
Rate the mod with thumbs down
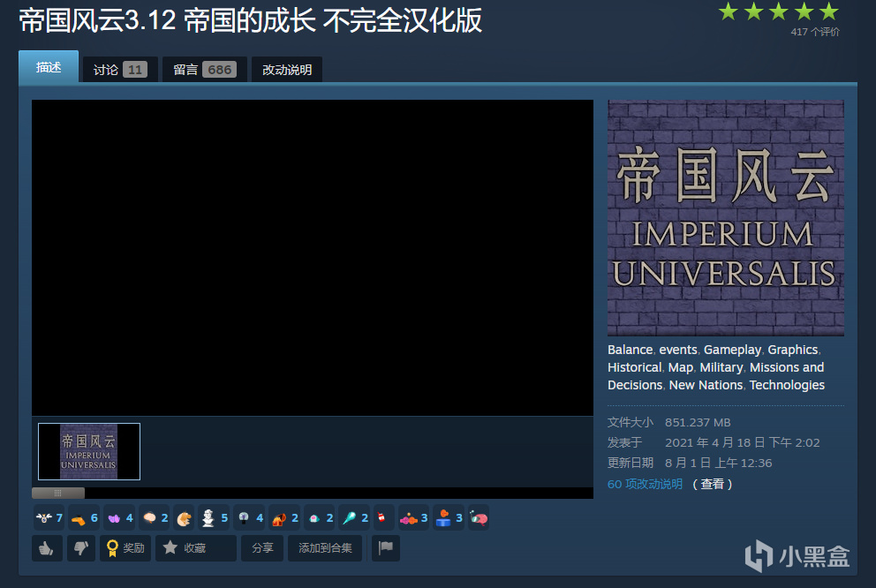[81, 548]
